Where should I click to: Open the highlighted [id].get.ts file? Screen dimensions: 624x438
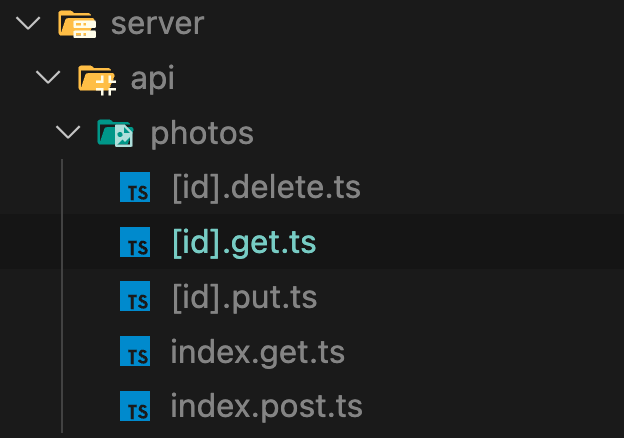click(x=244, y=242)
